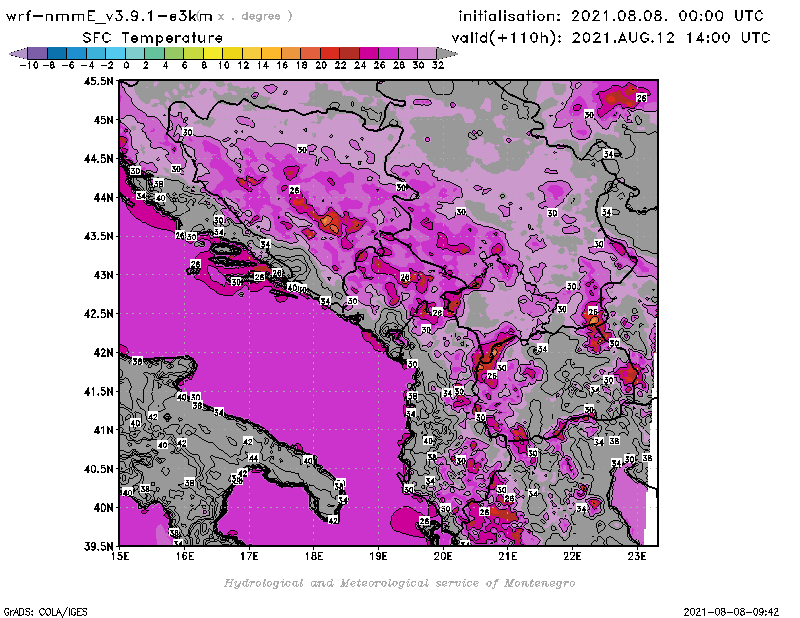Select the '43.5N' latitude label

click(x=98, y=236)
